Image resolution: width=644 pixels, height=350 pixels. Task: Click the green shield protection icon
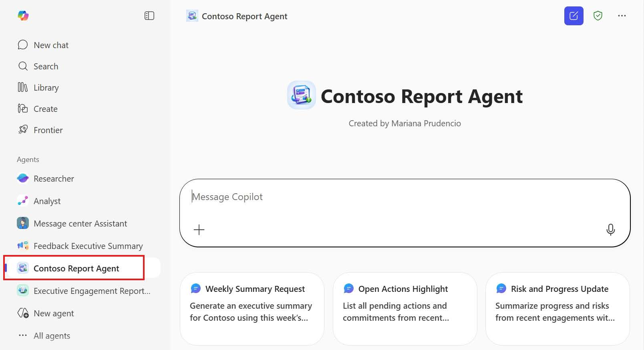point(598,16)
